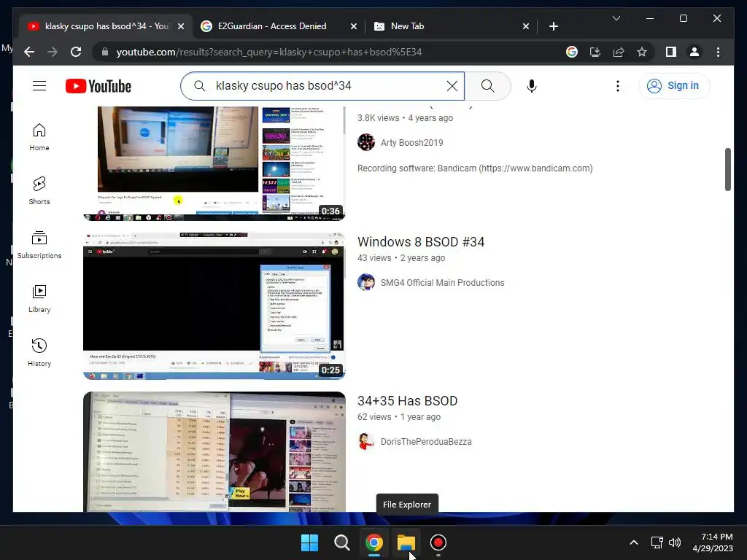Screen dimensions: 747x560
Task: Open Library in the YouTube sidebar
Action: coord(39,299)
